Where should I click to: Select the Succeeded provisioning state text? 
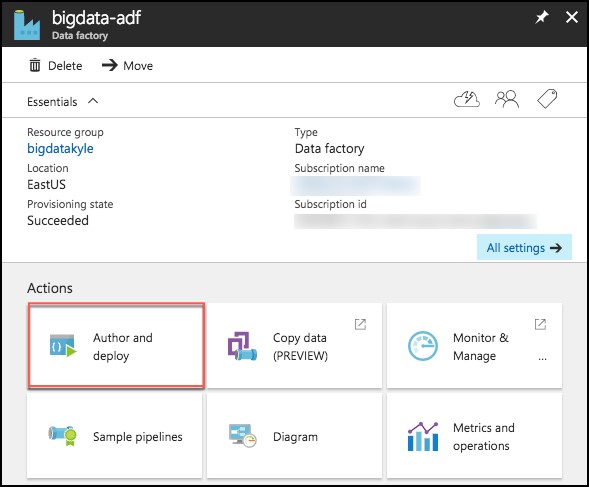click(x=58, y=221)
